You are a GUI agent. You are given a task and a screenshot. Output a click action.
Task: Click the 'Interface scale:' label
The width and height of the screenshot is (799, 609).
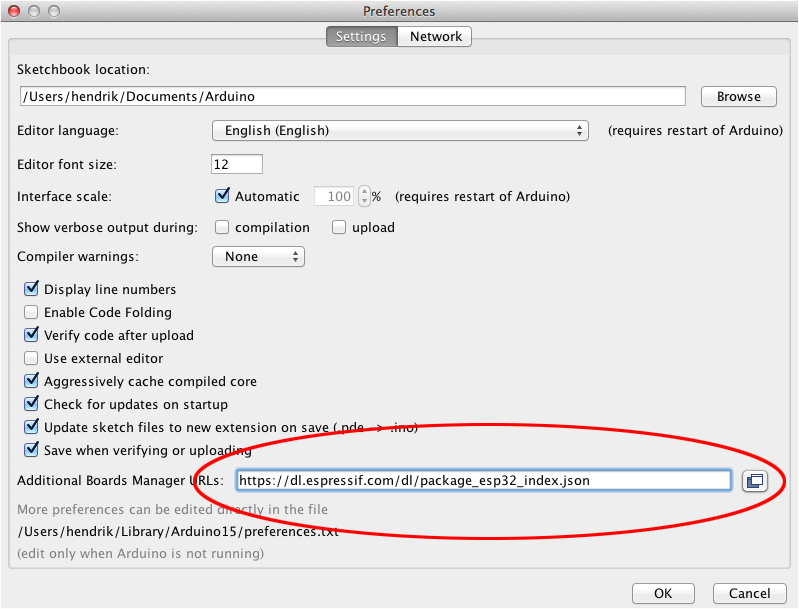(64, 197)
